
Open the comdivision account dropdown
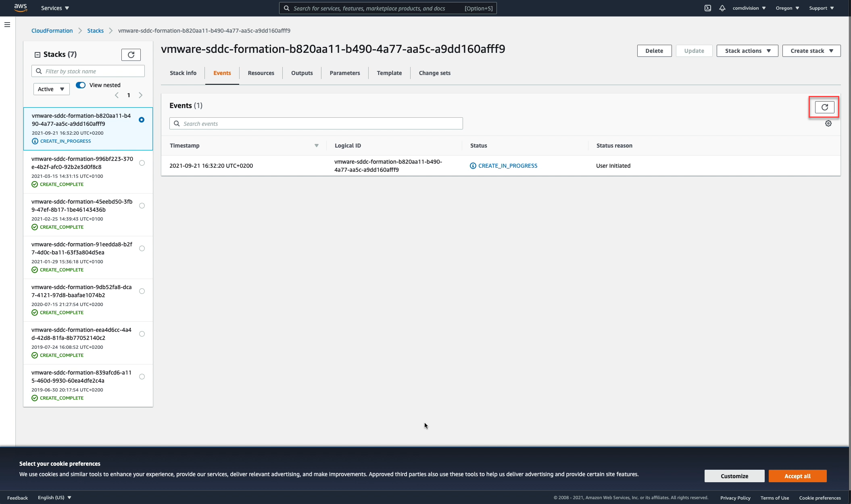coord(749,8)
